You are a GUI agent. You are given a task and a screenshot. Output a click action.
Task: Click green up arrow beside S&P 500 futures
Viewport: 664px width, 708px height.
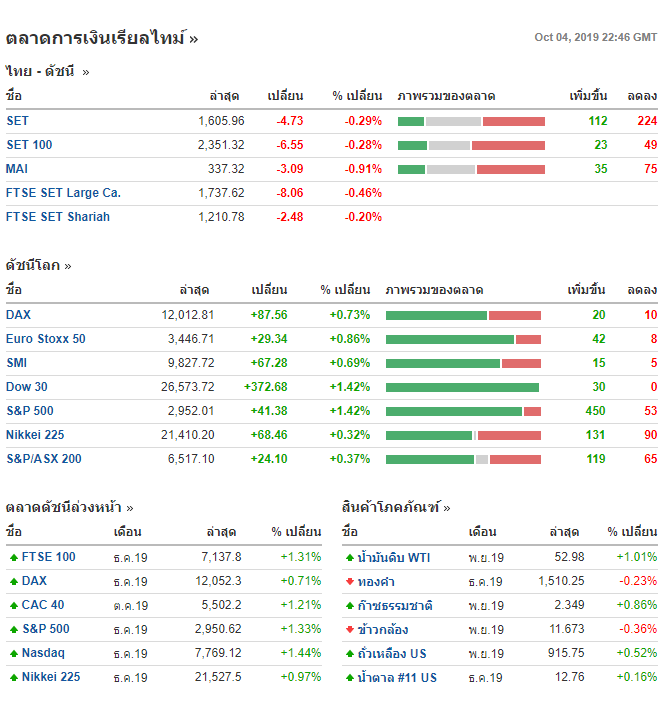[14, 629]
